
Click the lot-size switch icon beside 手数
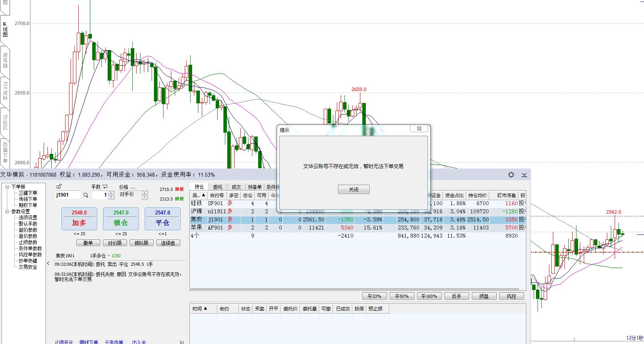pyautogui.click(x=105, y=187)
